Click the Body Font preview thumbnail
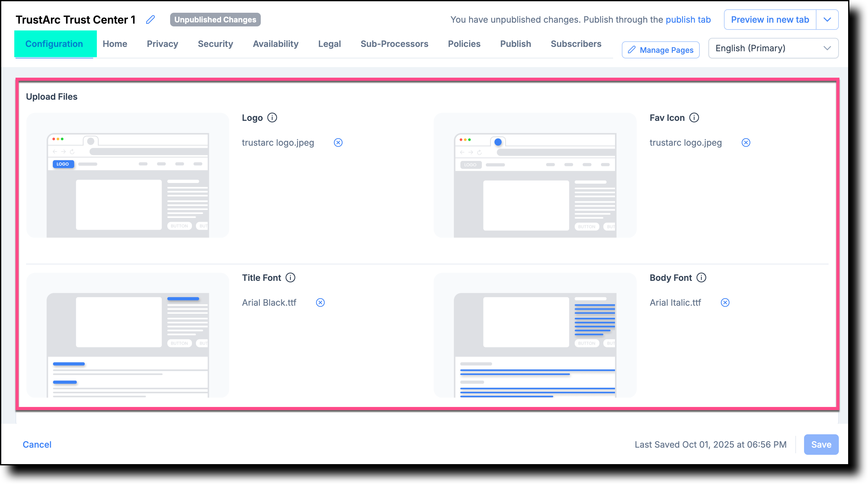This screenshot has height=484, width=868. coord(535,335)
